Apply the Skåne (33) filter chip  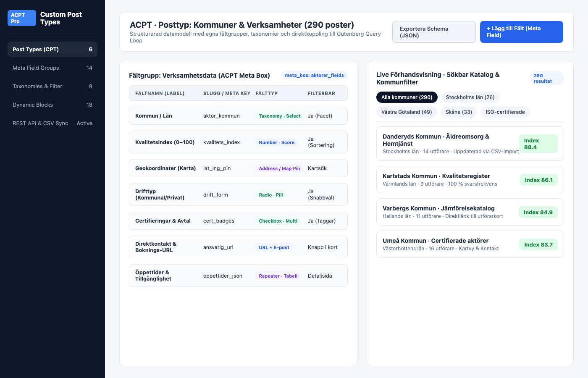tap(459, 112)
